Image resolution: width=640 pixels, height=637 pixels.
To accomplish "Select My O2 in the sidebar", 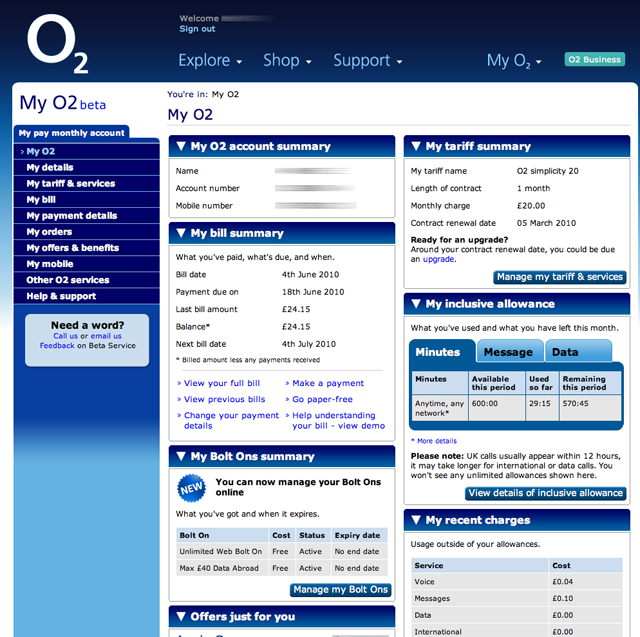I will coord(87,151).
